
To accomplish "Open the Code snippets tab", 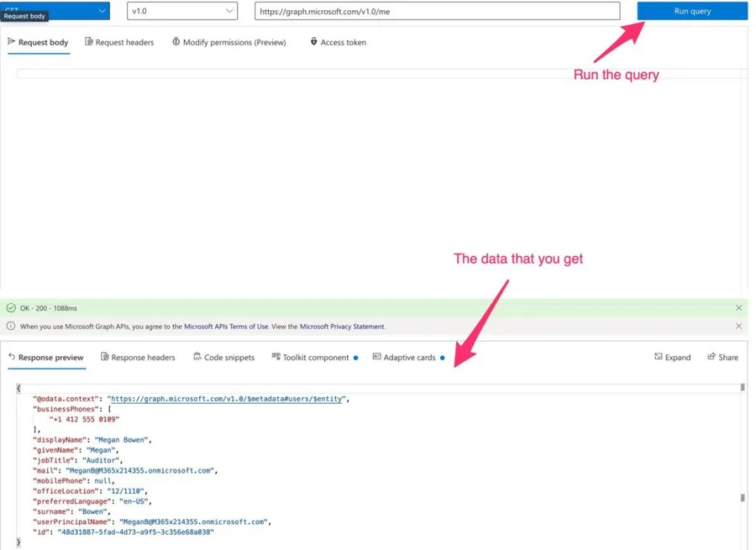I will pos(223,357).
